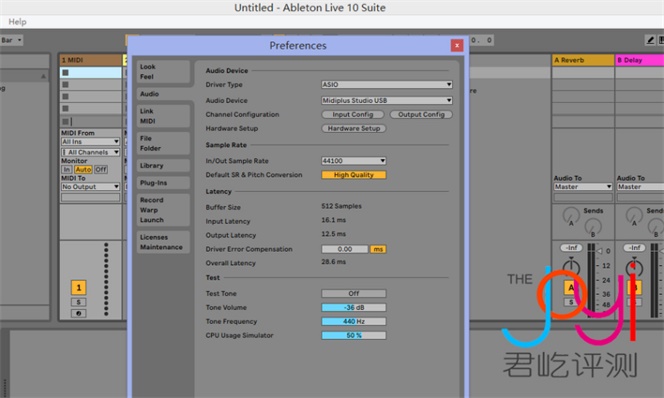Toggle Default SR & Pitch Conversion High Quality
Screen dimensions: 664x398
coord(354,175)
